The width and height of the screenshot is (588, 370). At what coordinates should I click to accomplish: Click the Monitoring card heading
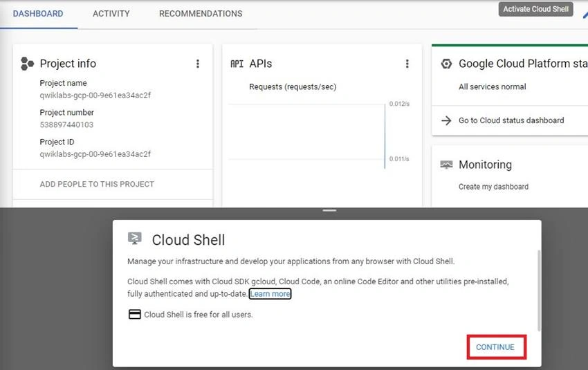coord(485,165)
